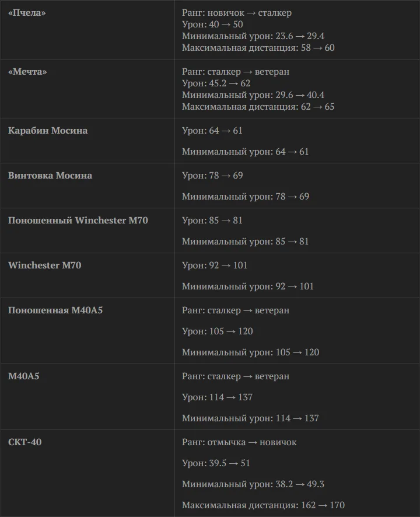This screenshot has width=420, height=517.
Task: Select Поношенный Winchester M70 title
Action: pos(78,220)
